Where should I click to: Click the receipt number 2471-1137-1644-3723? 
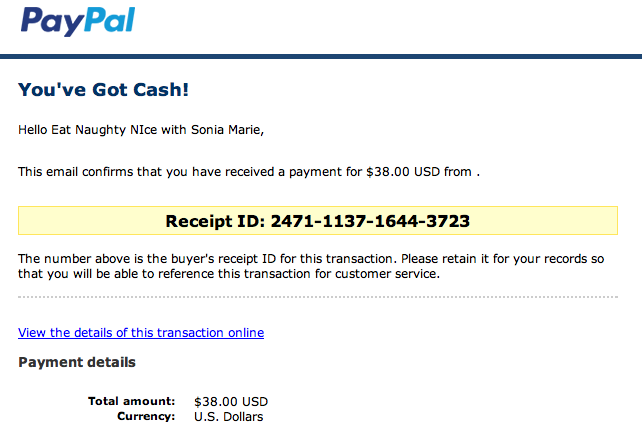[x=370, y=221]
